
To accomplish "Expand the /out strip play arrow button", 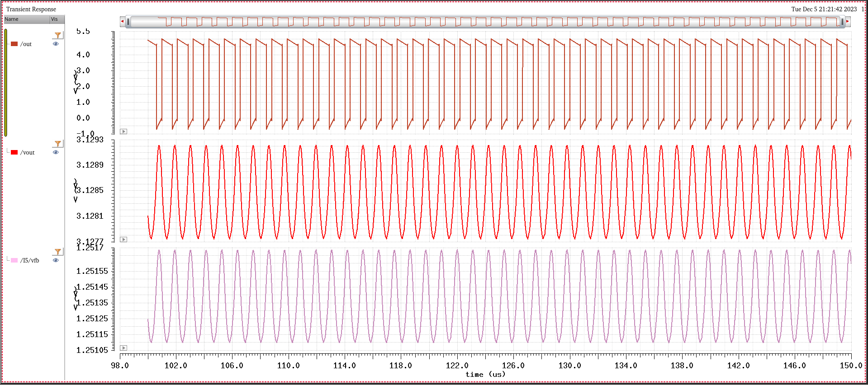I will [x=123, y=131].
